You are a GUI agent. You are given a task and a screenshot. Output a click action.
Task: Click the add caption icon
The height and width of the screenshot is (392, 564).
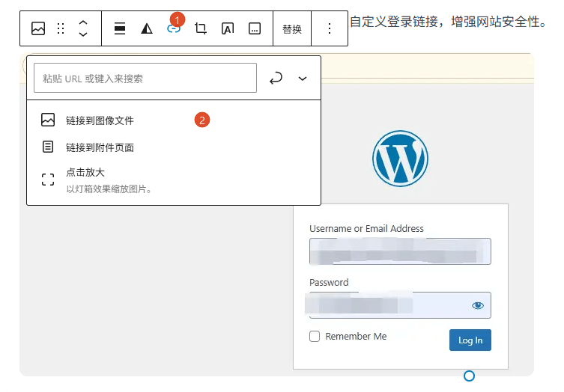click(255, 29)
